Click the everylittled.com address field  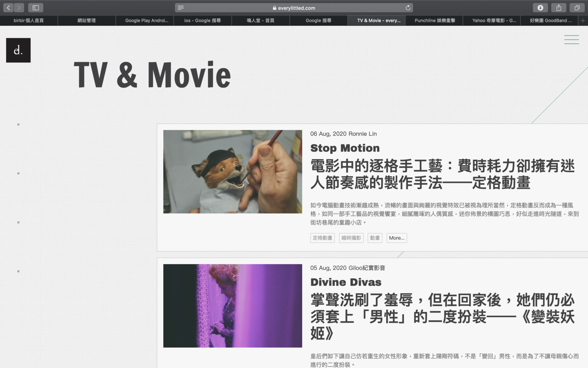click(294, 8)
